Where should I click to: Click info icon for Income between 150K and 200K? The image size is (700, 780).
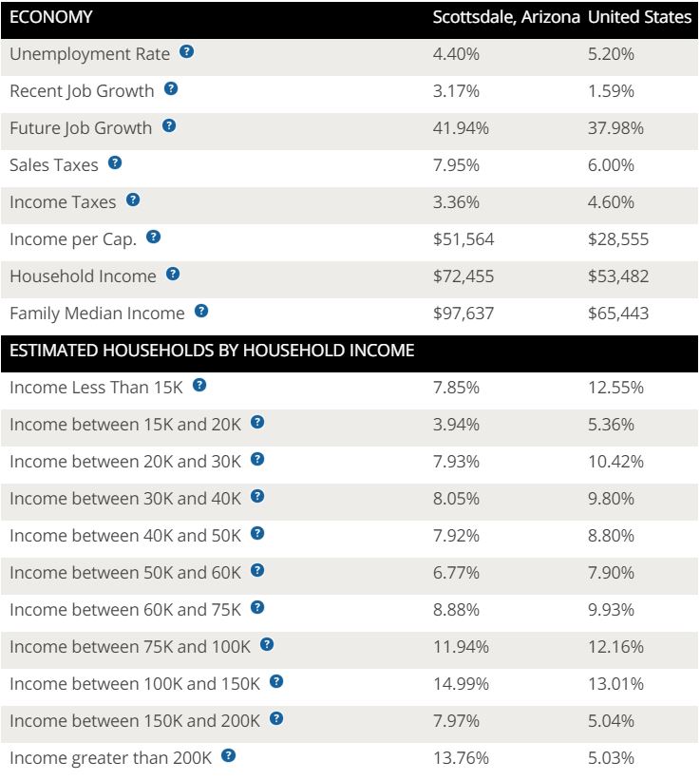(276, 719)
